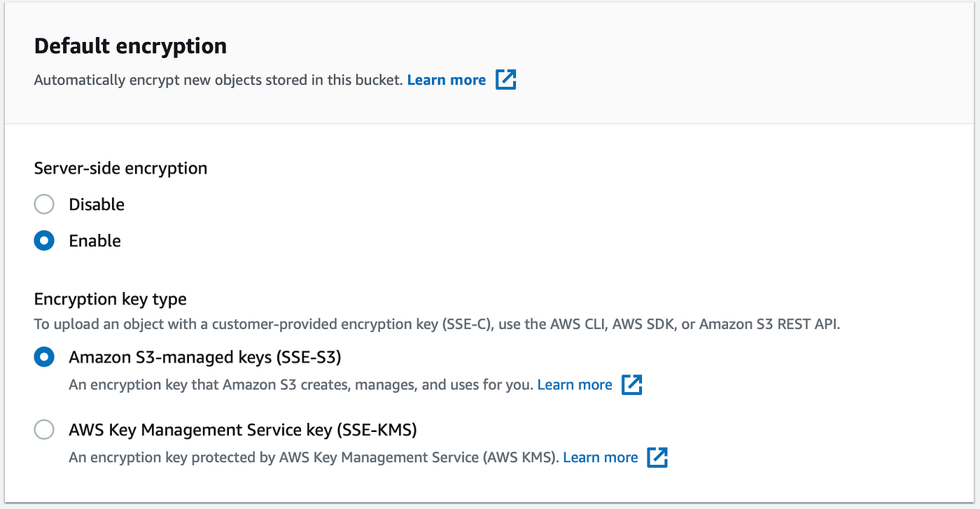Viewport: 980px width, 509px height.
Task: Click the Server-side encryption section label
Action: click(120, 168)
